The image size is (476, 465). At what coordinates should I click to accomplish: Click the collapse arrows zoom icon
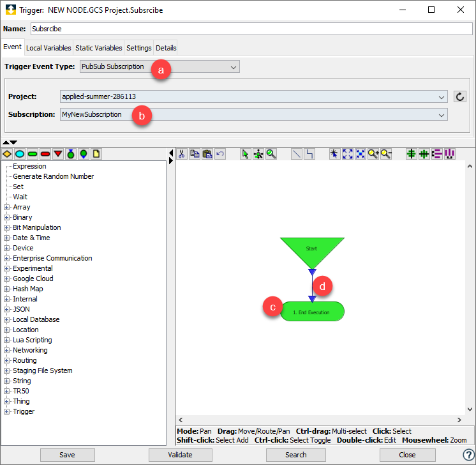(x=361, y=154)
